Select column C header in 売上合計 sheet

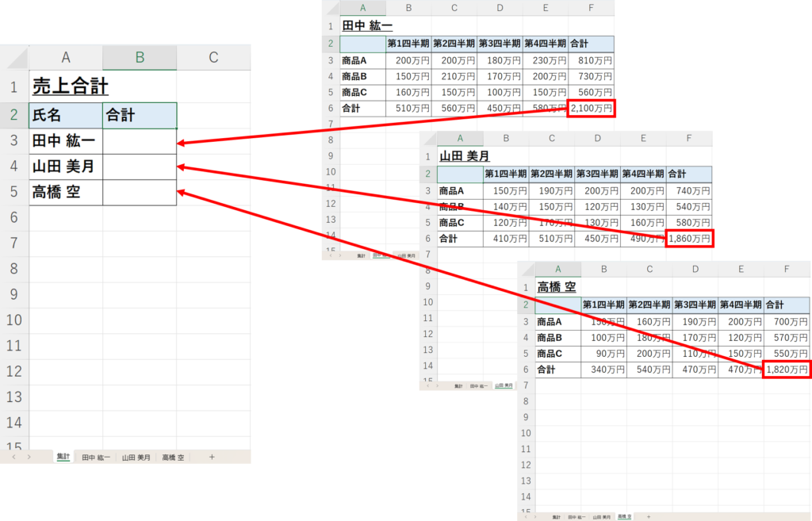(213, 57)
